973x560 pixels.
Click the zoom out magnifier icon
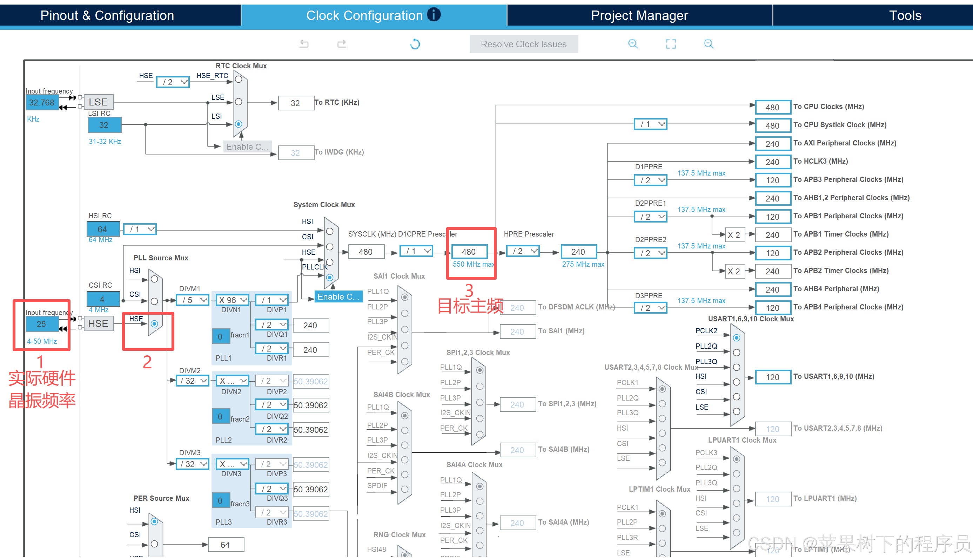click(708, 43)
